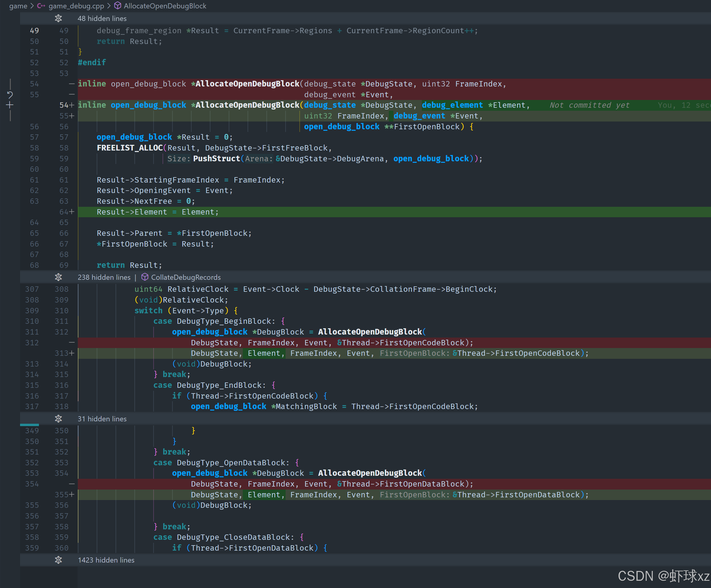Click line number 49 in the gutter
Viewport: 711px width, 588px height.
pos(34,31)
